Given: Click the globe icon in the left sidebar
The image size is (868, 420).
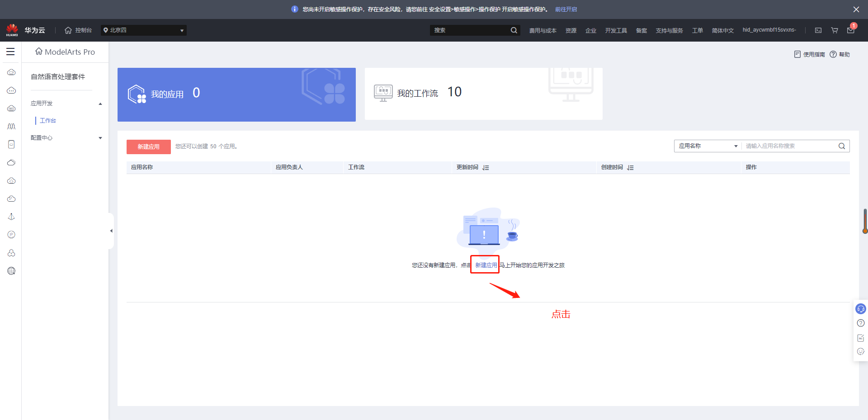Looking at the screenshot, I should [x=11, y=271].
